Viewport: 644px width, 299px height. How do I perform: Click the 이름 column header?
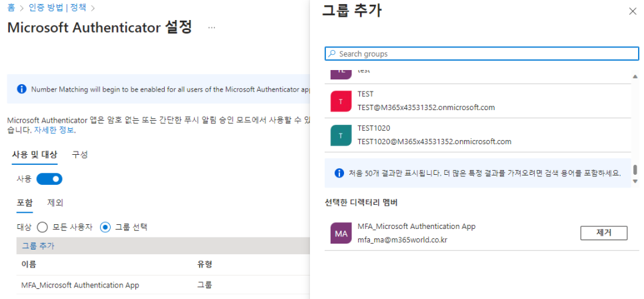pyautogui.click(x=29, y=264)
